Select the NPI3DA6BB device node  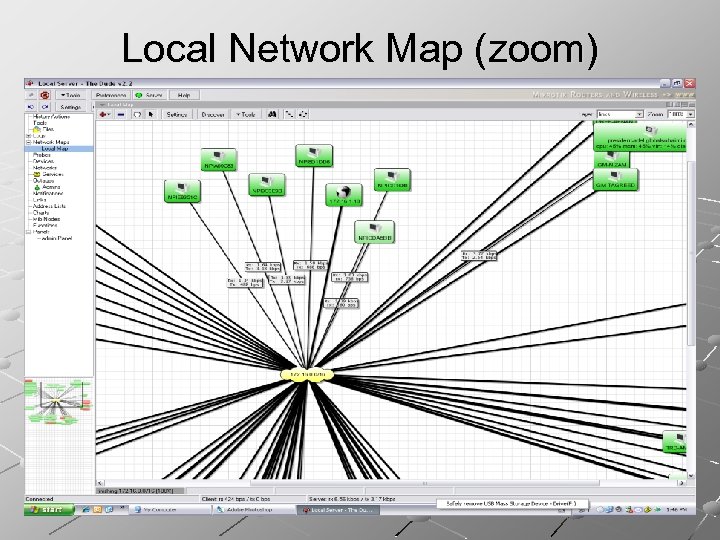(374, 232)
